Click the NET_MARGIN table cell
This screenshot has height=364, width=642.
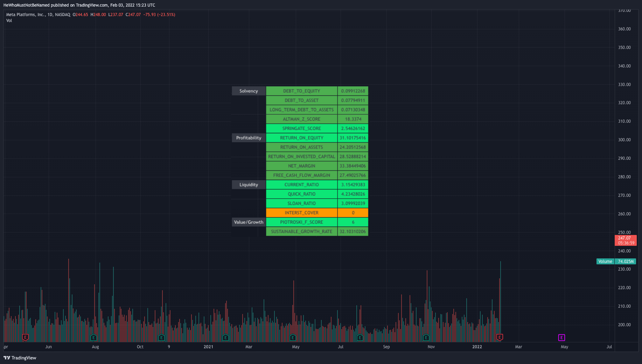[x=302, y=166]
